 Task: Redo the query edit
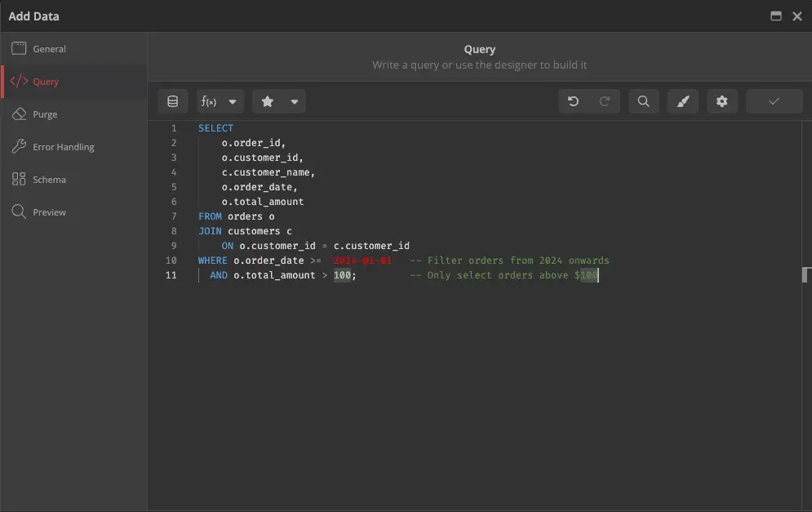tap(605, 101)
